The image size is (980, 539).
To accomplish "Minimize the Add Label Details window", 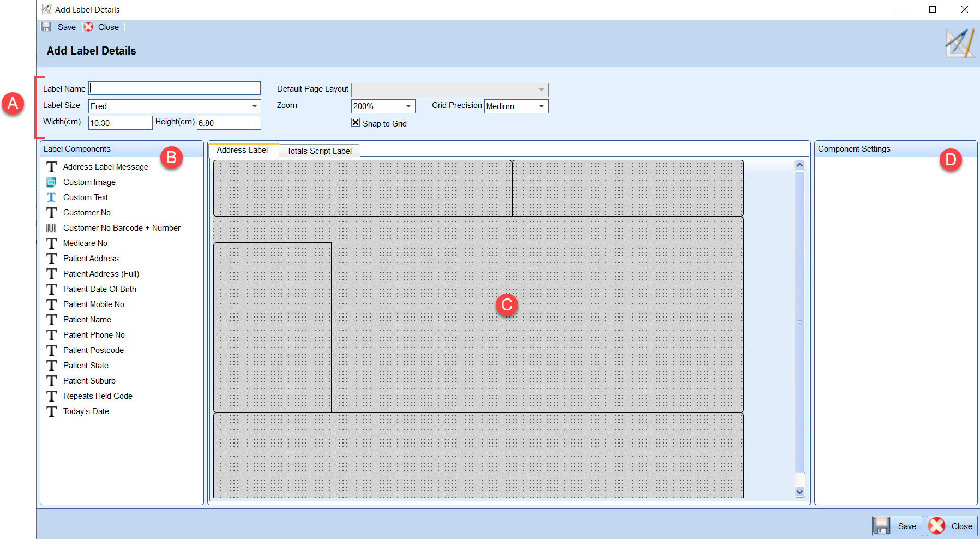I will coord(901,9).
